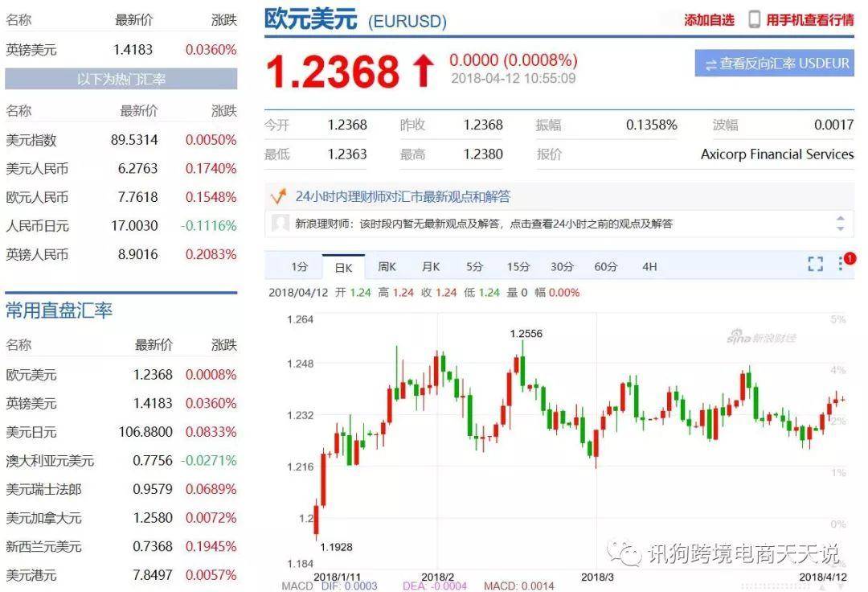The height and width of the screenshot is (592, 868).
Task: Switch to the 30分 chart tab
Action: (x=562, y=266)
